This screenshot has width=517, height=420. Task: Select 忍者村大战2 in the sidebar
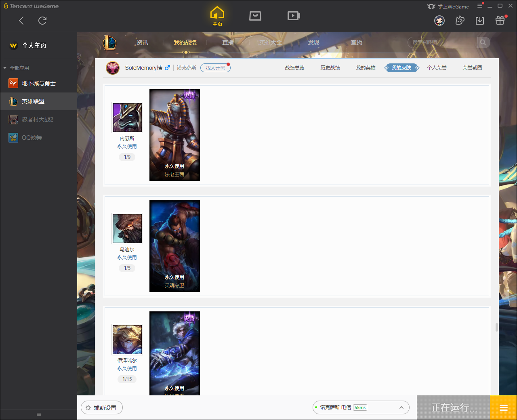[x=39, y=120]
